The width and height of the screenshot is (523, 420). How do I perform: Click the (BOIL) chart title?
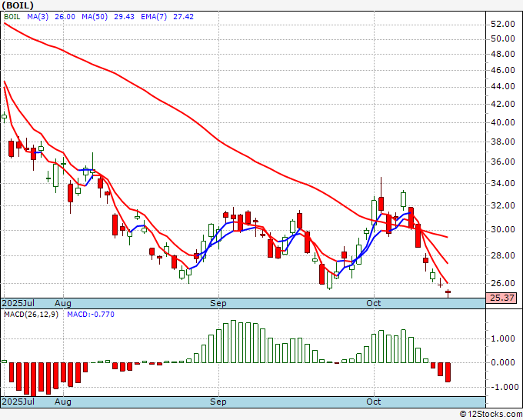18,5
